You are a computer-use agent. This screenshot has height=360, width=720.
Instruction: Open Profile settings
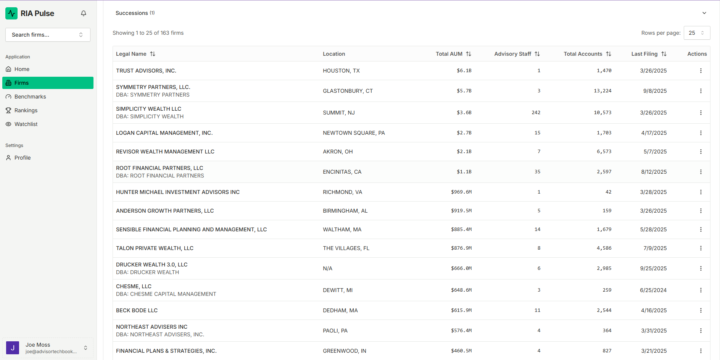pyautogui.click(x=48, y=158)
